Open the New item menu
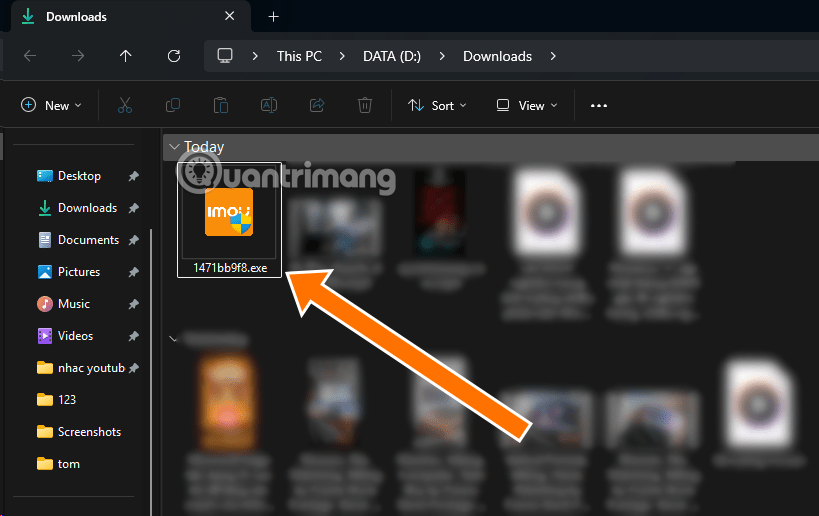Screen dimensions: 819x516 tap(51, 105)
